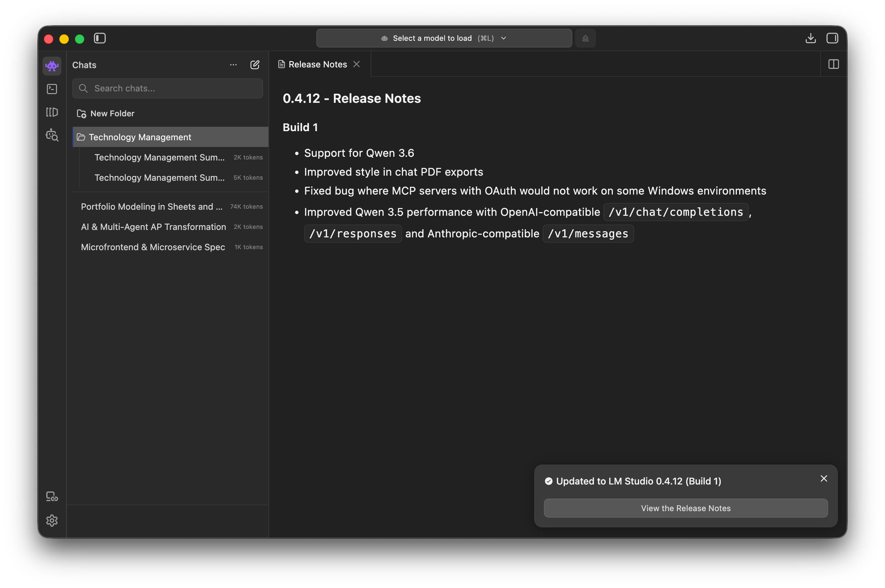The width and height of the screenshot is (885, 588).
Task: Click Improved style in chat PDF exports
Action: pos(394,172)
